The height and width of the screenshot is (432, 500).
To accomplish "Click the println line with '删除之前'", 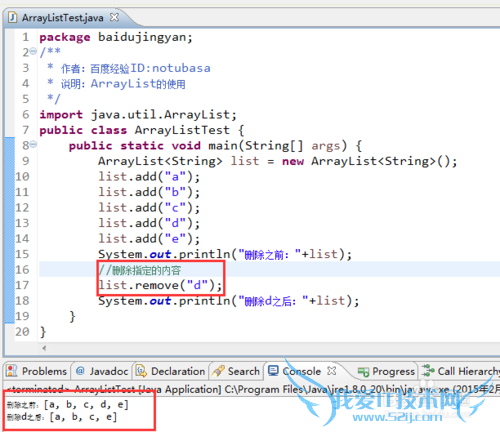I will point(225,254).
